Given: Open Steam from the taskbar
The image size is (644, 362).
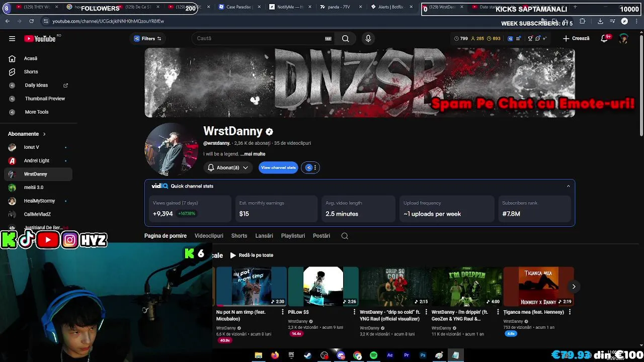Looking at the screenshot, I should point(307,355).
